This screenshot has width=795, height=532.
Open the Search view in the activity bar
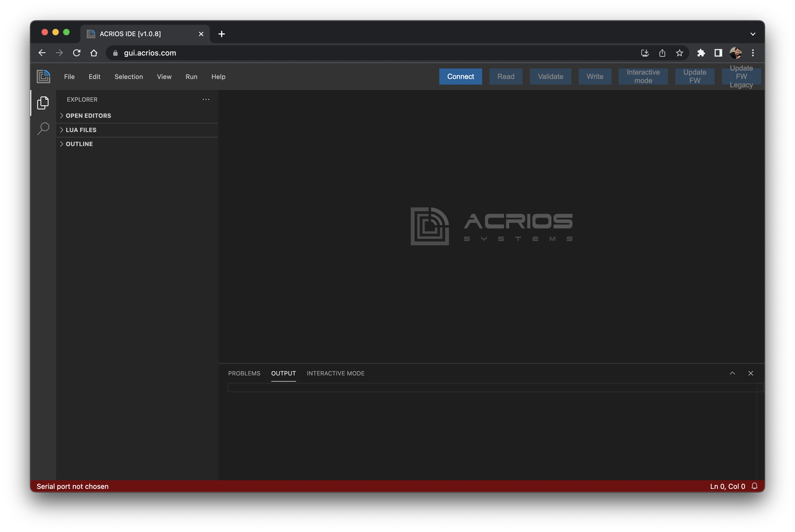[x=43, y=129]
